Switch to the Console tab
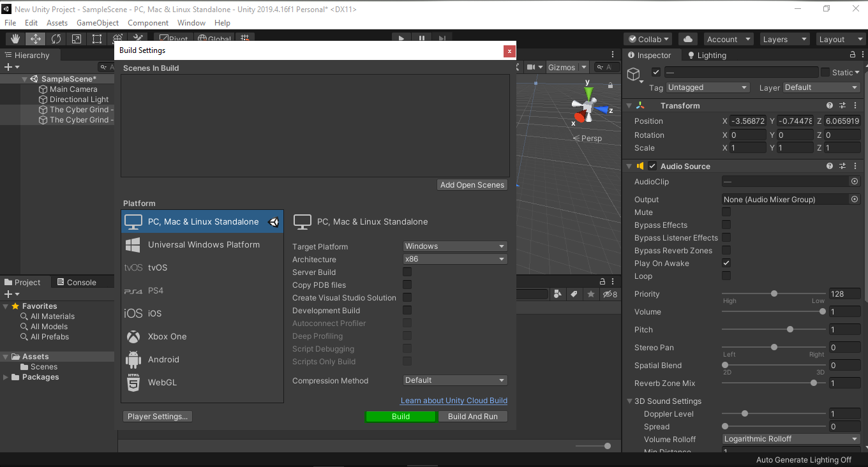868x467 pixels. point(76,282)
